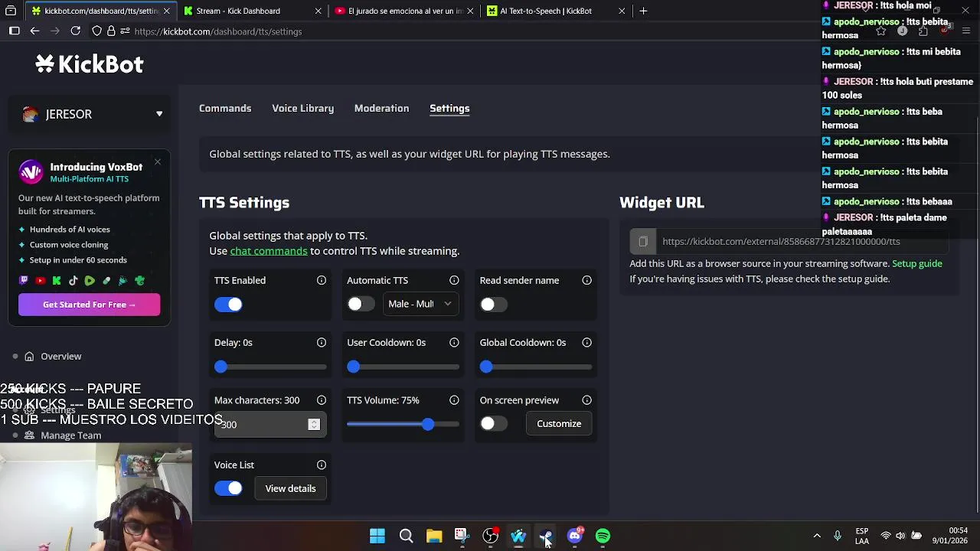Show info for Max characters

point(322,400)
